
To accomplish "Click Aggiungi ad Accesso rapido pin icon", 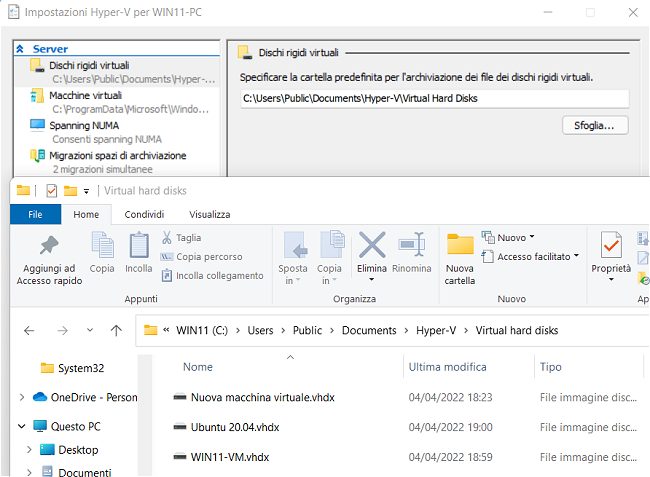I will (49, 245).
